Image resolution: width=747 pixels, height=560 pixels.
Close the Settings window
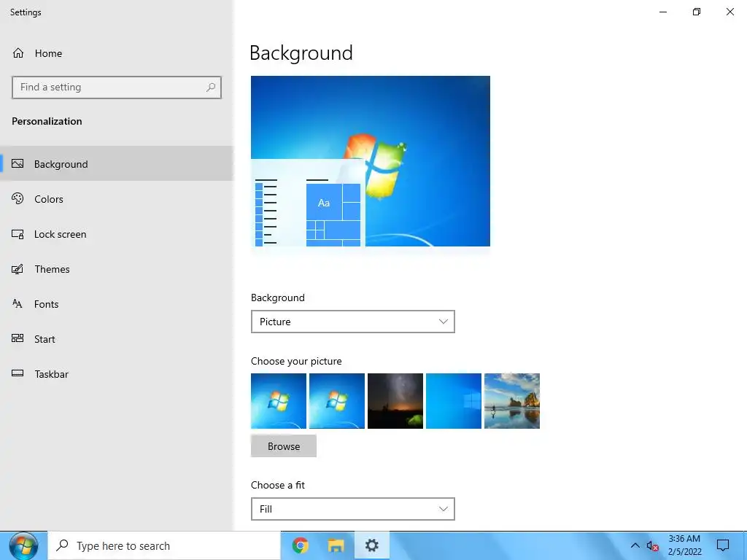[729, 12]
